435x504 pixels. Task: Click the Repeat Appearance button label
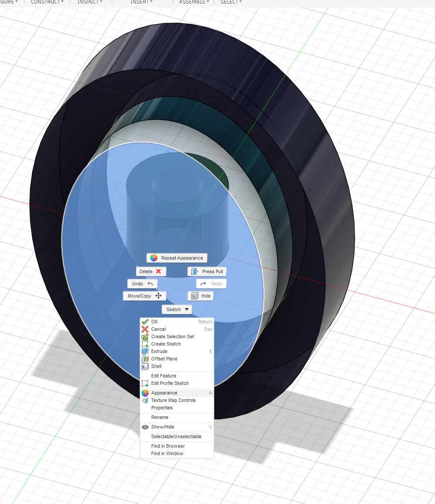click(x=182, y=258)
